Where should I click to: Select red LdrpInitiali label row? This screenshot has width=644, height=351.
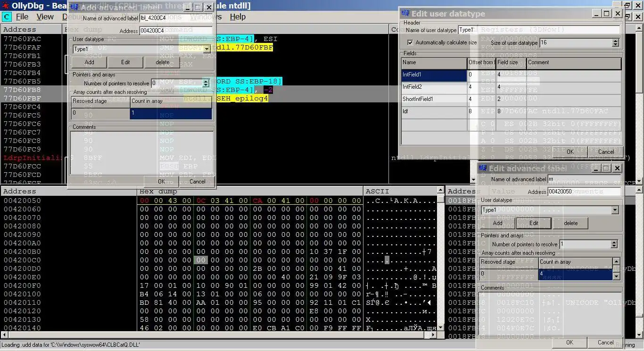(33, 158)
